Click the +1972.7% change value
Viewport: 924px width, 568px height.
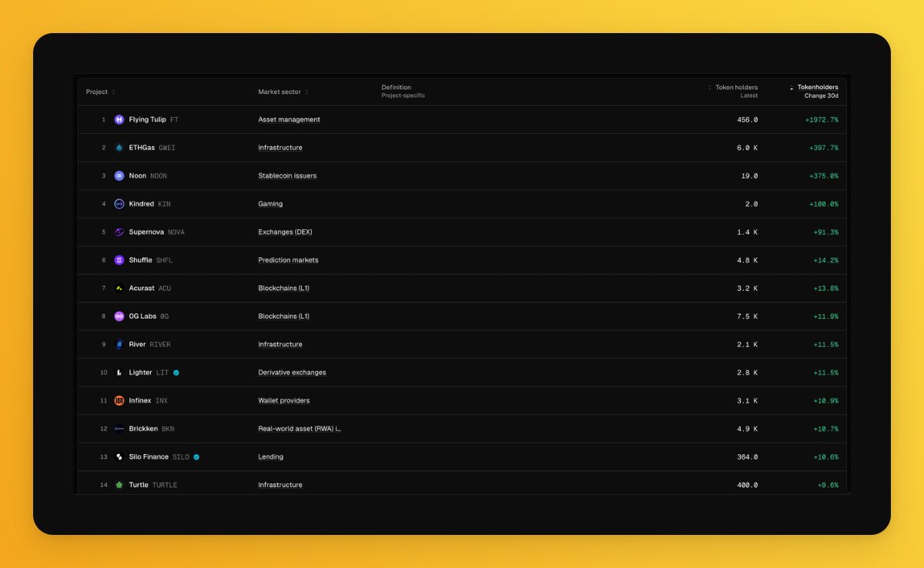click(x=822, y=119)
